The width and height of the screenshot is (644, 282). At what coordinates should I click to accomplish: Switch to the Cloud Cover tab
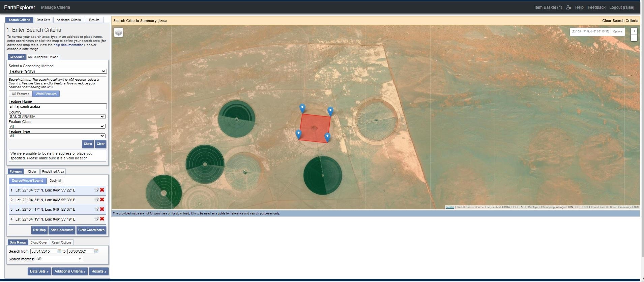coord(39,242)
